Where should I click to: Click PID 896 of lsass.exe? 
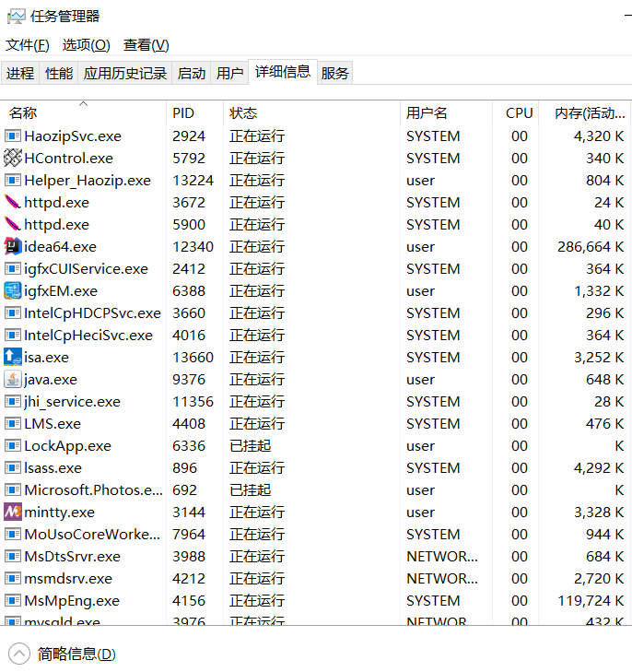click(x=184, y=468)
